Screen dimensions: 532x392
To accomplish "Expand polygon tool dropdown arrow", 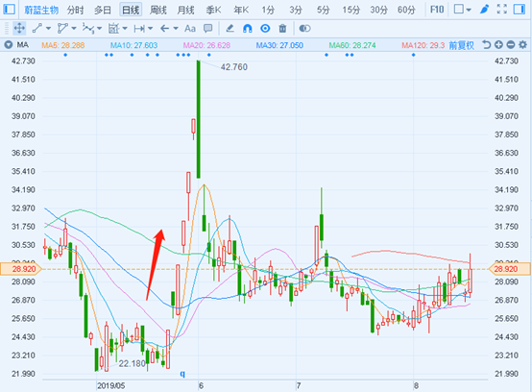I will (74, 29).
